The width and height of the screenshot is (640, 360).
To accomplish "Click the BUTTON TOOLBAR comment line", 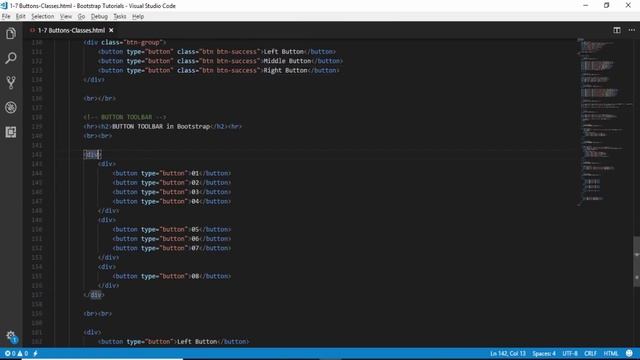I will click(125, 117).
